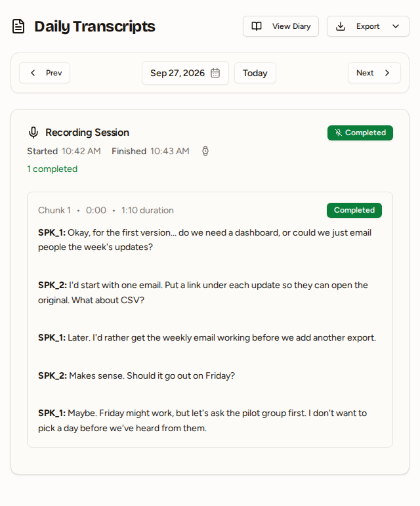Click the green '1 completed' status
Viewport: 420px width, 506px height.
(x=52, y=169)
